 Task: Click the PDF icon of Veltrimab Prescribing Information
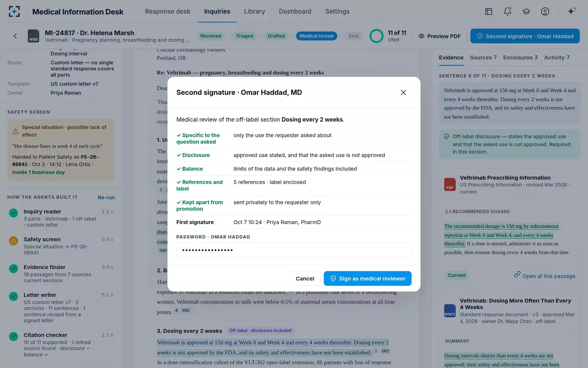[x=450, y=184]
